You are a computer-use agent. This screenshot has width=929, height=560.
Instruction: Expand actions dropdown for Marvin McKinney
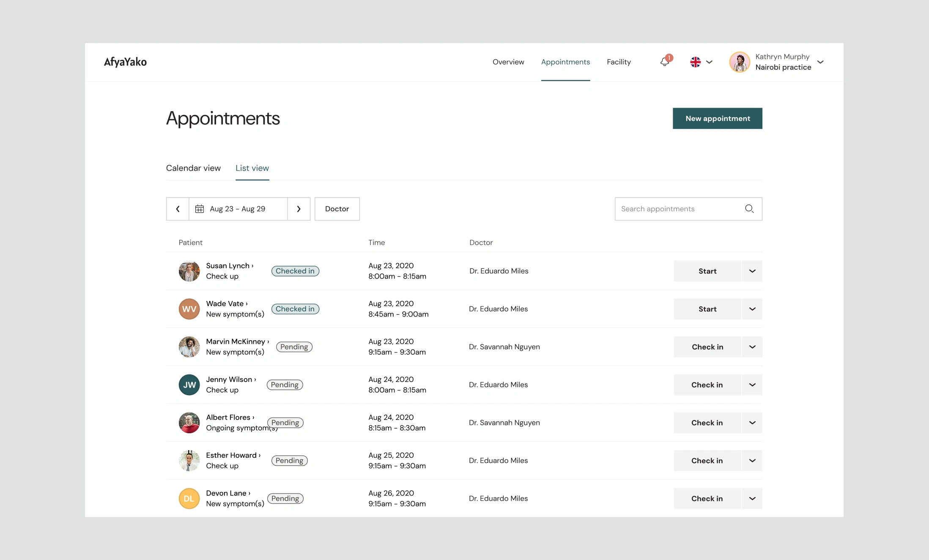tap(752, 347)
